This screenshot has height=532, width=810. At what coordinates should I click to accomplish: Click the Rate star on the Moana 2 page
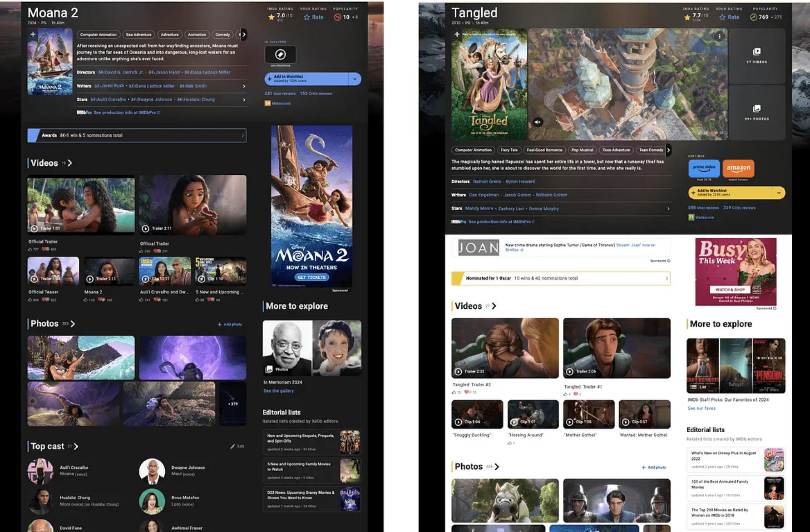[313, 17]
